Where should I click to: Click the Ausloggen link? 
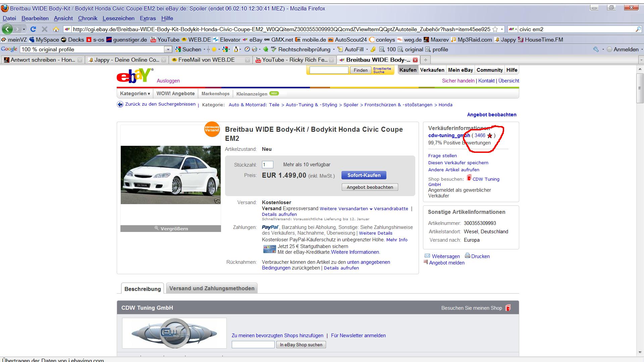click(x=168, y=81)
